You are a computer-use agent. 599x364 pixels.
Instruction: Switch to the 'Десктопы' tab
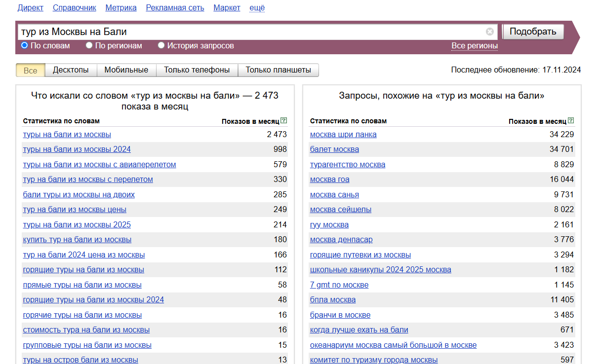(x=71, y=70)
